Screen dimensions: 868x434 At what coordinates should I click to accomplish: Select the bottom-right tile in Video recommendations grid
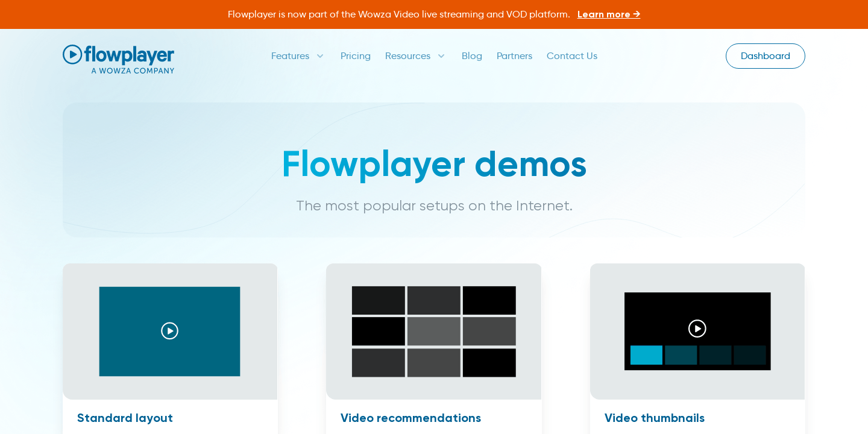coord(489,363)
